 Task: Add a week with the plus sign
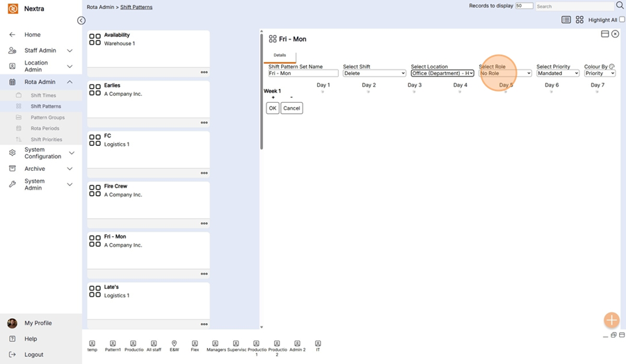click(273, 98)
